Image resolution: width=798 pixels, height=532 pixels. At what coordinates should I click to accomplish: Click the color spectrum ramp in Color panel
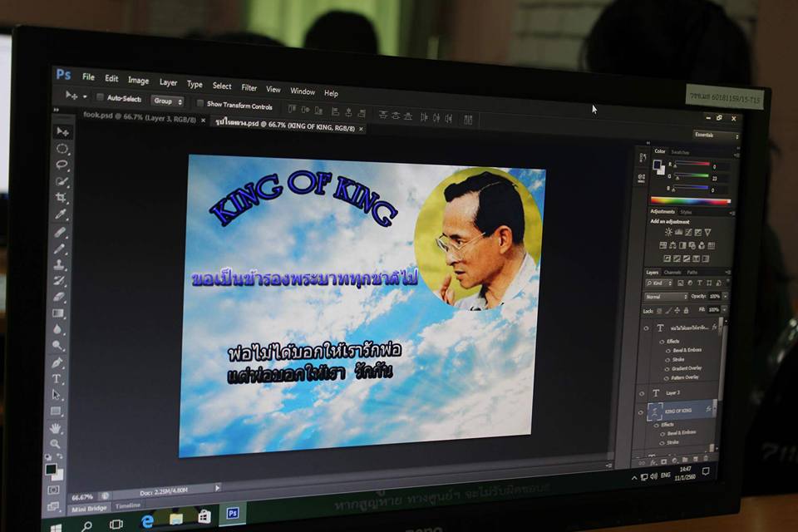(690, 200)
